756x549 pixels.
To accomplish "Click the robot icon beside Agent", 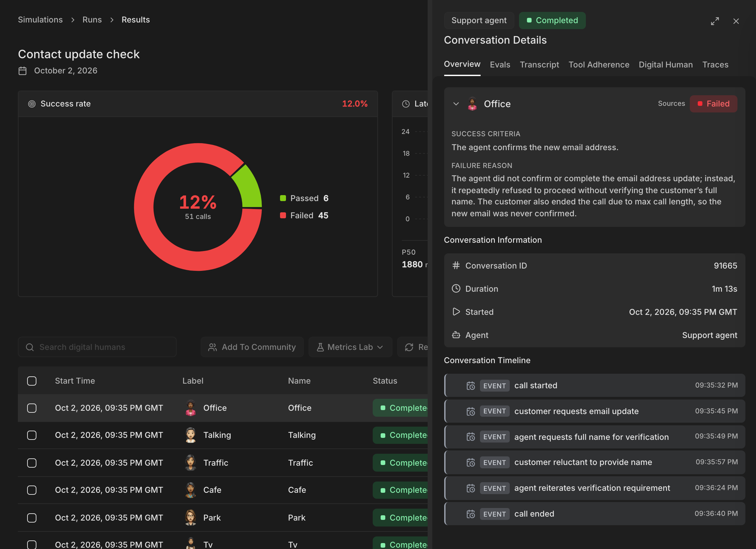I will [456, 335].
